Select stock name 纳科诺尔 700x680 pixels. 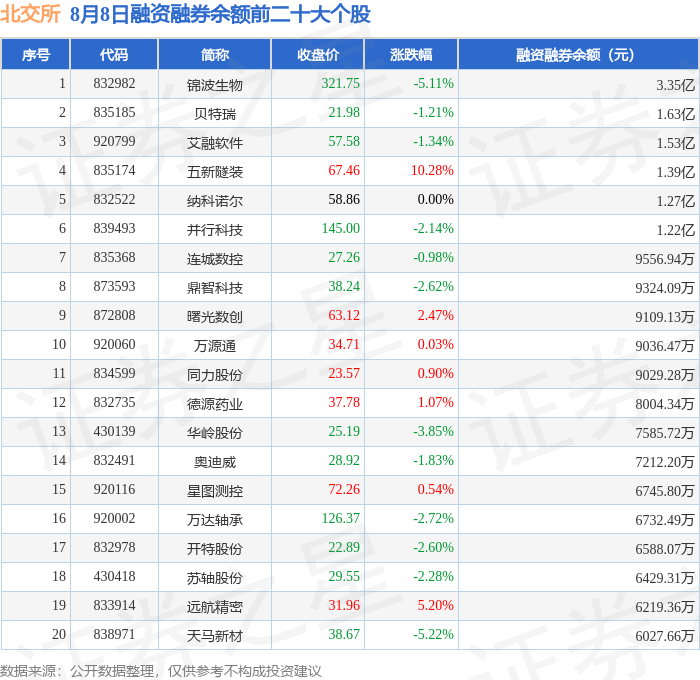tap(215, 201)
